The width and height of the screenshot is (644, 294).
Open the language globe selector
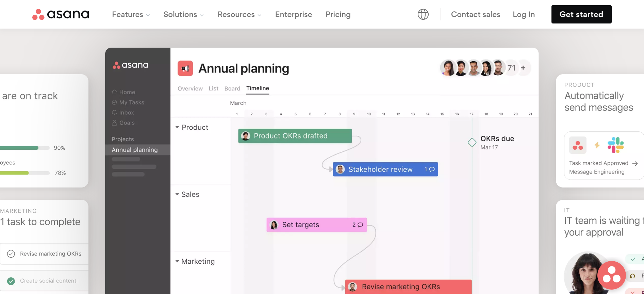[x=423, y=14]
